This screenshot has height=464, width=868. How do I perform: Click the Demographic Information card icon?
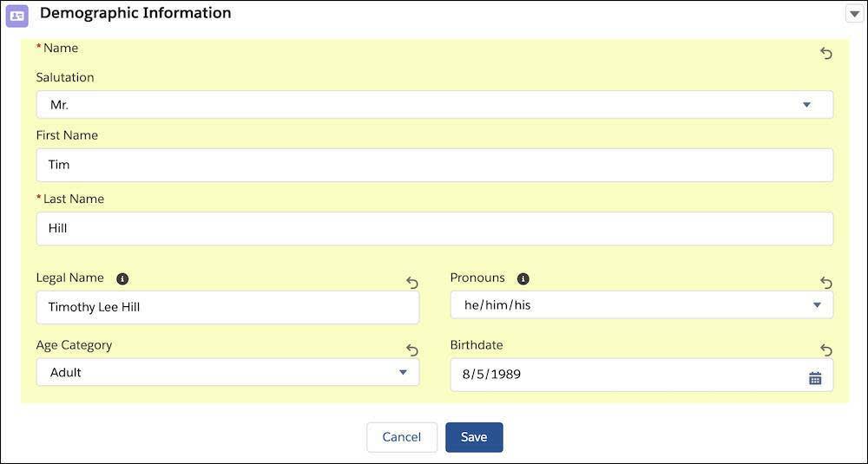tap(17, 15)
